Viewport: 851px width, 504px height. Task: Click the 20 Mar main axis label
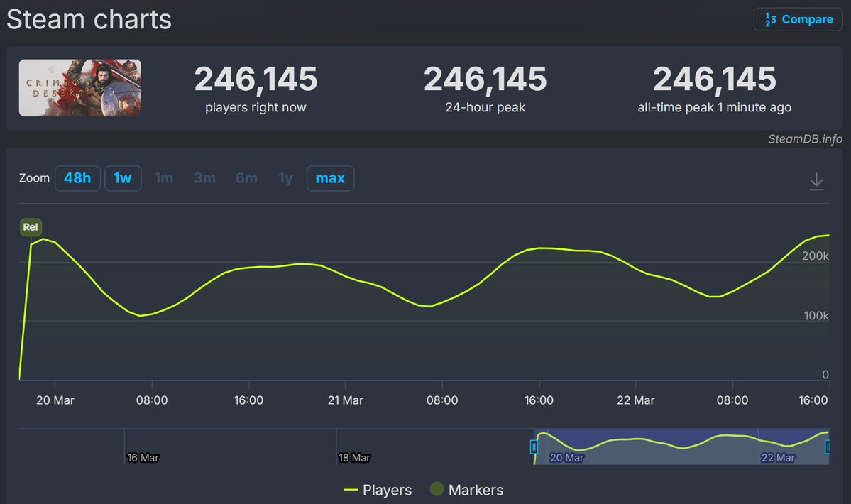(55, 400)
